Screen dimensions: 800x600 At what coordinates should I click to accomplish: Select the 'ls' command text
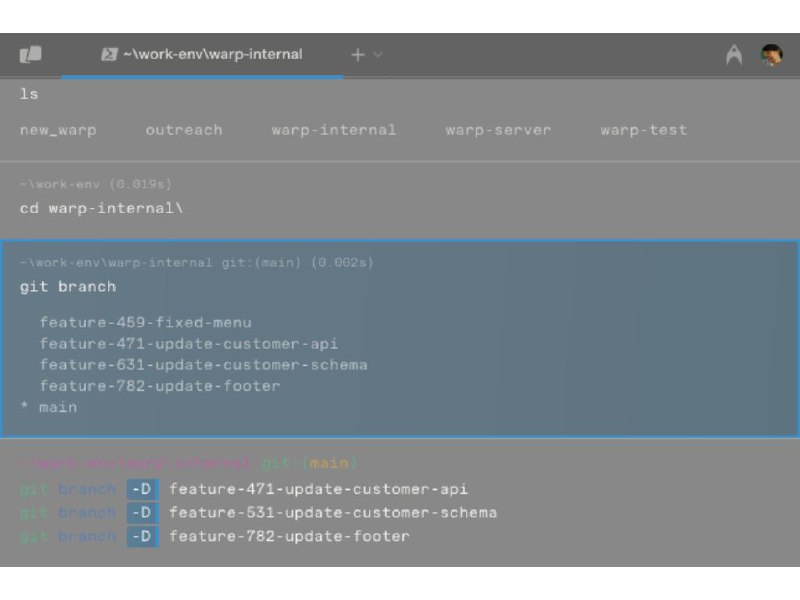click(x=29, y=94)
